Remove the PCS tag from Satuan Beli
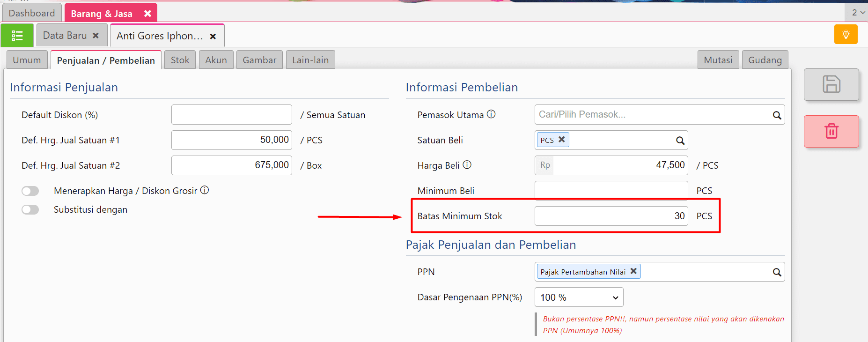868x342 pixels. (562, 140)
